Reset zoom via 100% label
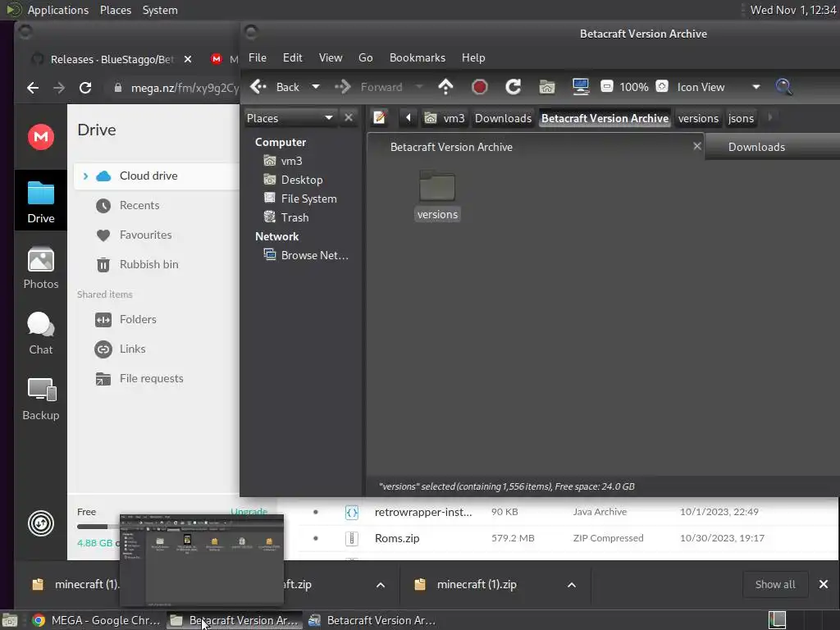840x630 pixels. (x=634, y=87)
